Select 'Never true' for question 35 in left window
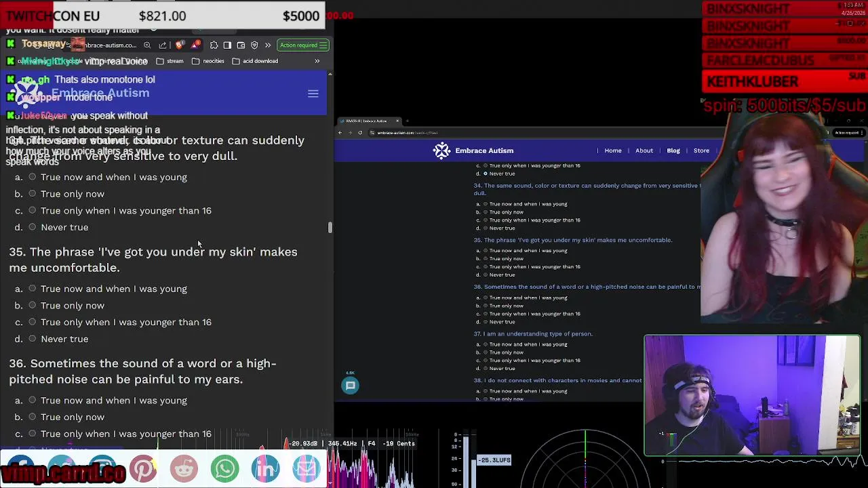868x488 pixels. [32, 339]
